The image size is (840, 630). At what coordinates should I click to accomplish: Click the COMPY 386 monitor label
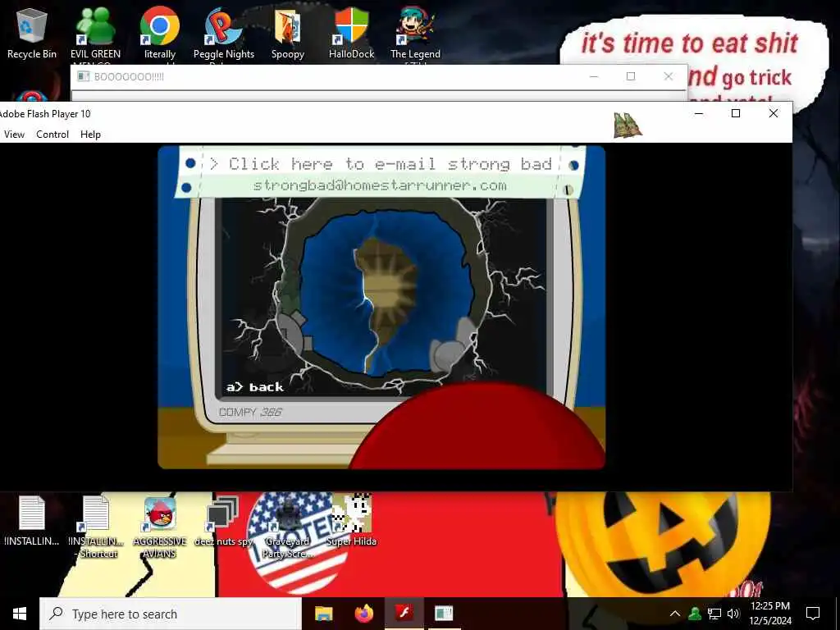click(250, 412)
